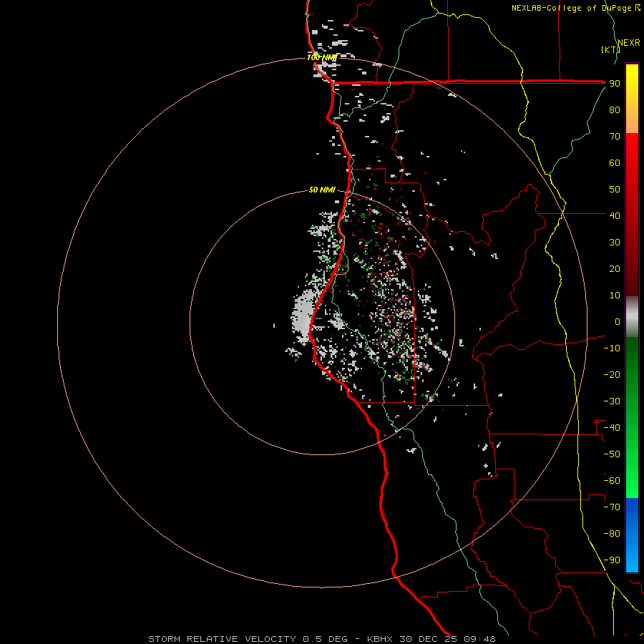Viewport: 644px width, 644px height.
Task: Click the 40 value on velocity scale
Action: 615,216
